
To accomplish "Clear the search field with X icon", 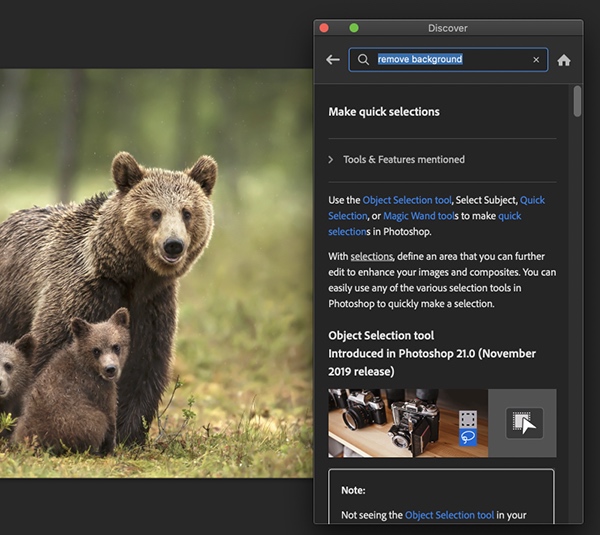I will point(536,60).
